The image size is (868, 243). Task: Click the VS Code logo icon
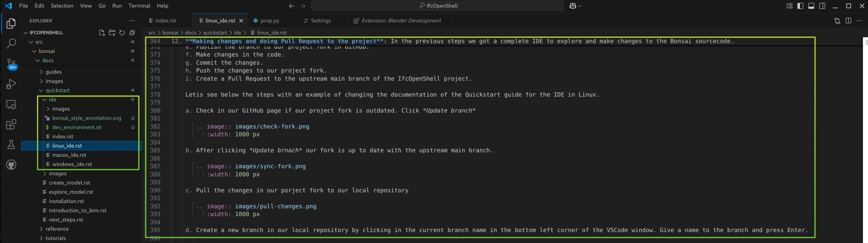click(8, 6)
